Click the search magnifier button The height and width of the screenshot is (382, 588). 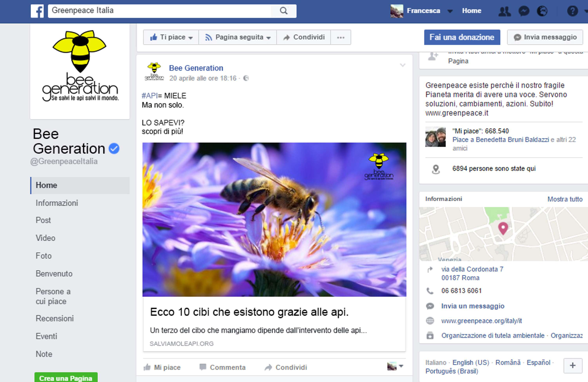[x=284, y=11]
